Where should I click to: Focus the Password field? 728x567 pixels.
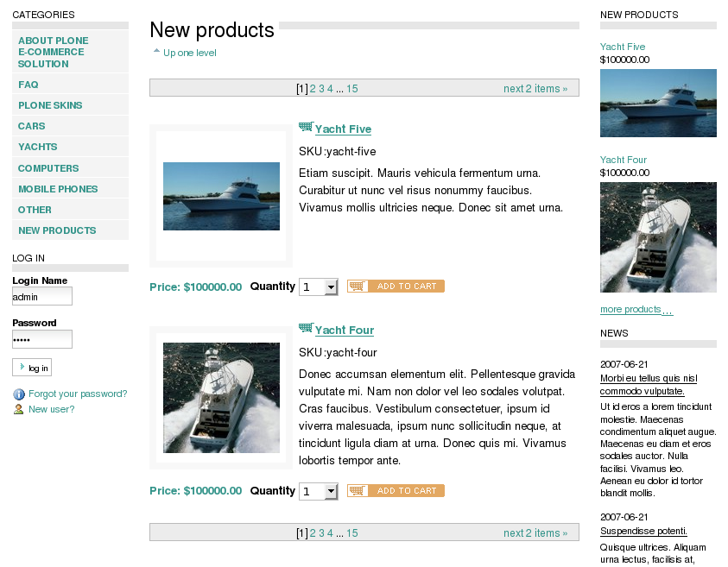point(42,339)
